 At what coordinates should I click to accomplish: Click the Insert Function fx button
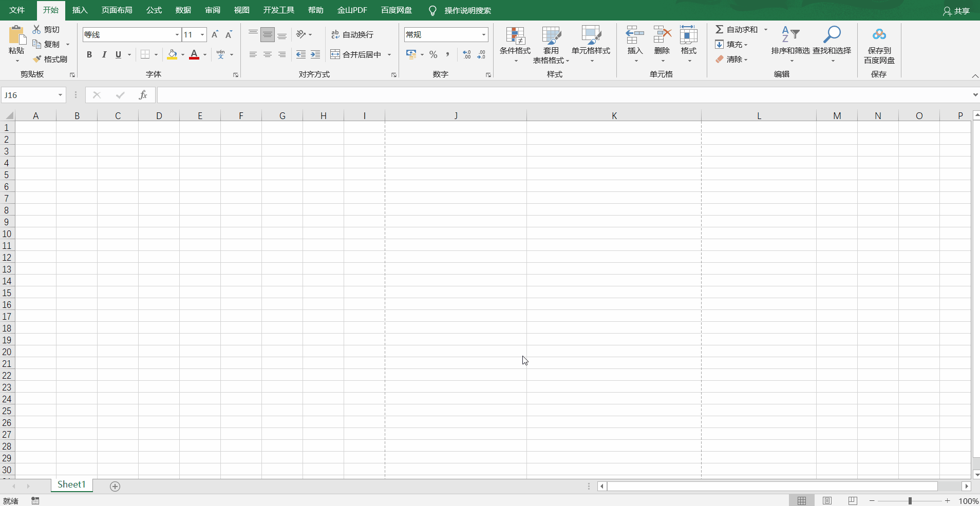pos(143,95)
